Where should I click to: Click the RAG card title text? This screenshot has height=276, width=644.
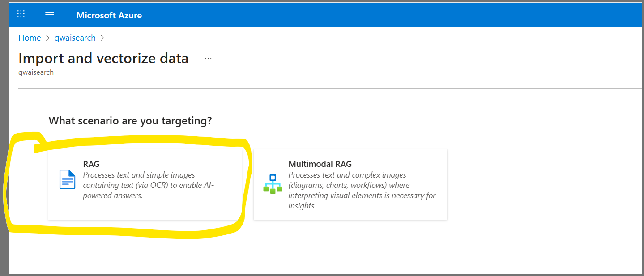(x=91, y=164)
